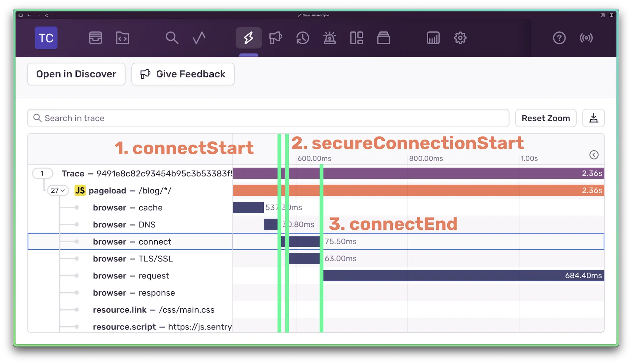Screen dimensions: 632x364
Task: Open the Crons clock history icon
Action: 303,38
